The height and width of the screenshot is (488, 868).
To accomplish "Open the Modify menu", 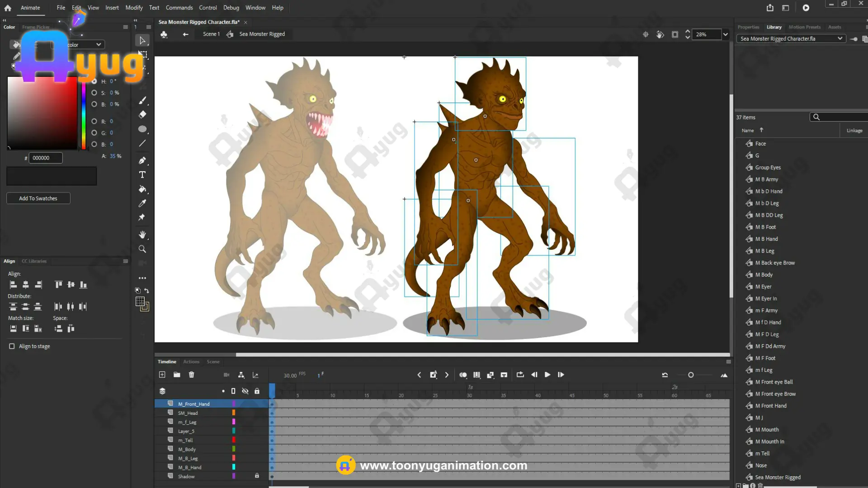I will point(134,8).
